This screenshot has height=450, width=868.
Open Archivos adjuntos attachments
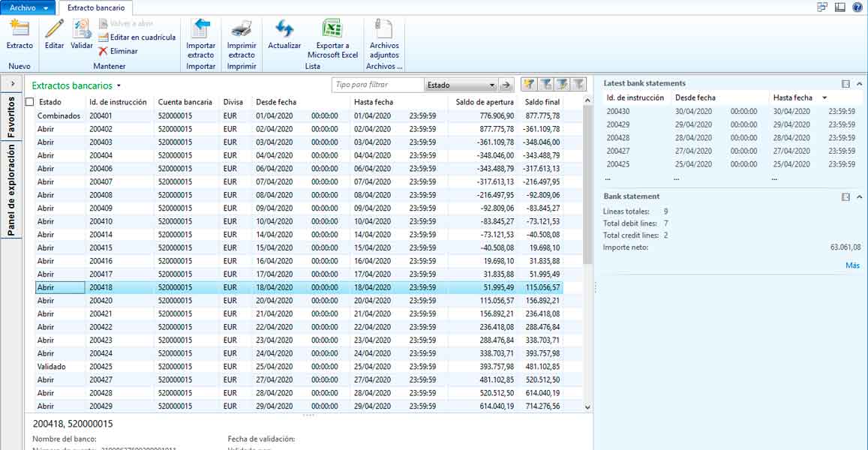[x=384, y=30]
